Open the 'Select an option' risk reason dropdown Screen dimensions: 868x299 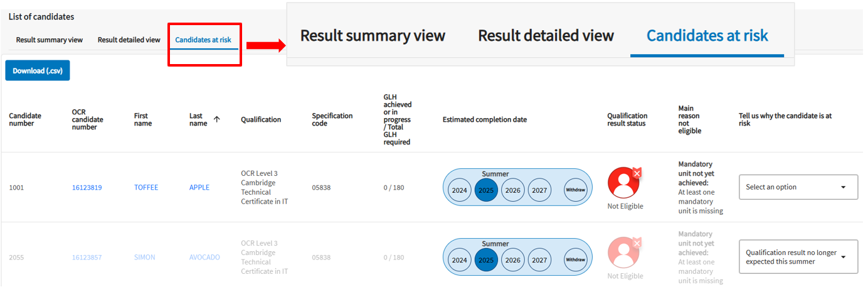pos(798,187)
